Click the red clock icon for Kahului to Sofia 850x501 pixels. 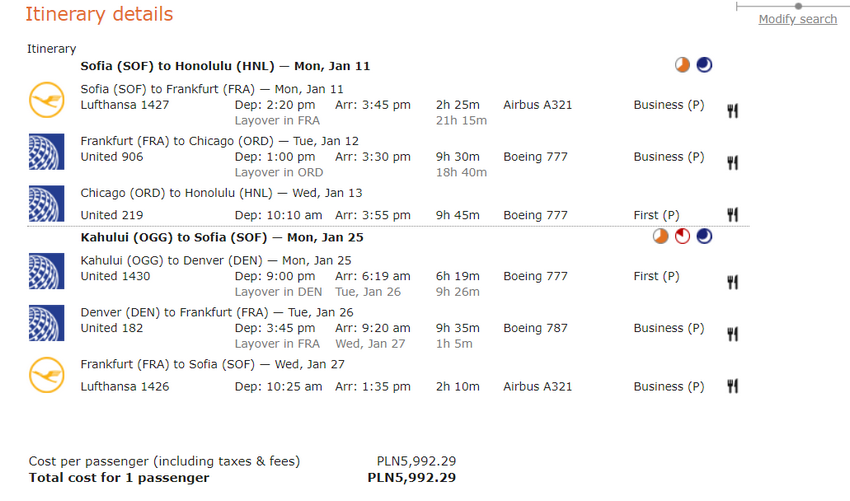[x=682, y=236]
